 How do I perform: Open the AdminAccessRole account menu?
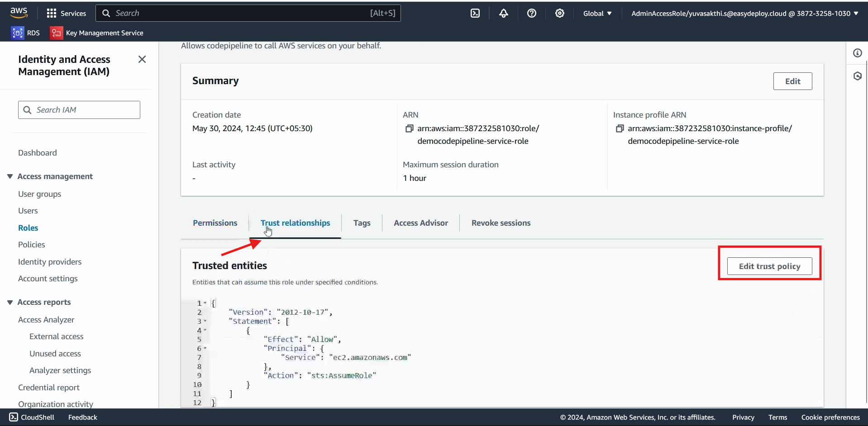745,13
